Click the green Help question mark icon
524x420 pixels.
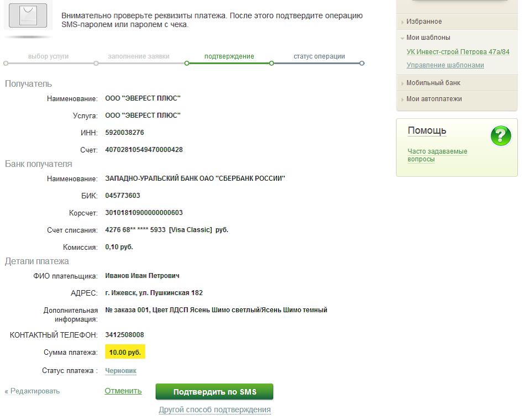(x=501, y=135)
